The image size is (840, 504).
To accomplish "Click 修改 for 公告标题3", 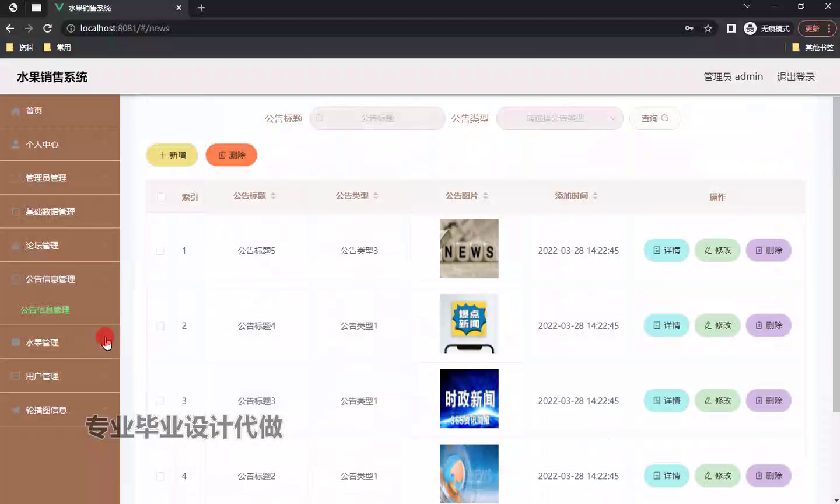I will click(x=717, y=401).
